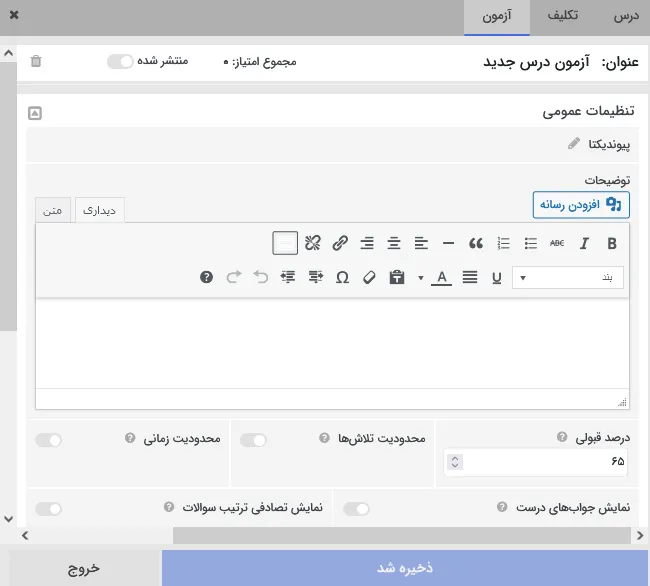Insert a special character (Omega)
This screenshot has width=650, height=586.
[x=342, y=277]
